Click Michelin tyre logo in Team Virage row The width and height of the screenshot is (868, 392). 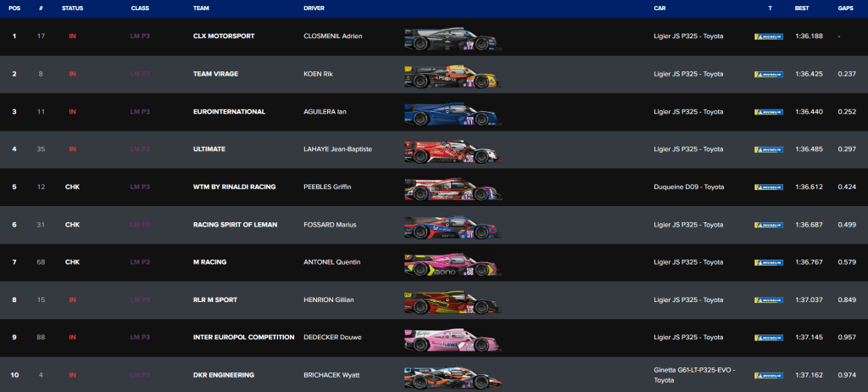[x=768, y=75]
